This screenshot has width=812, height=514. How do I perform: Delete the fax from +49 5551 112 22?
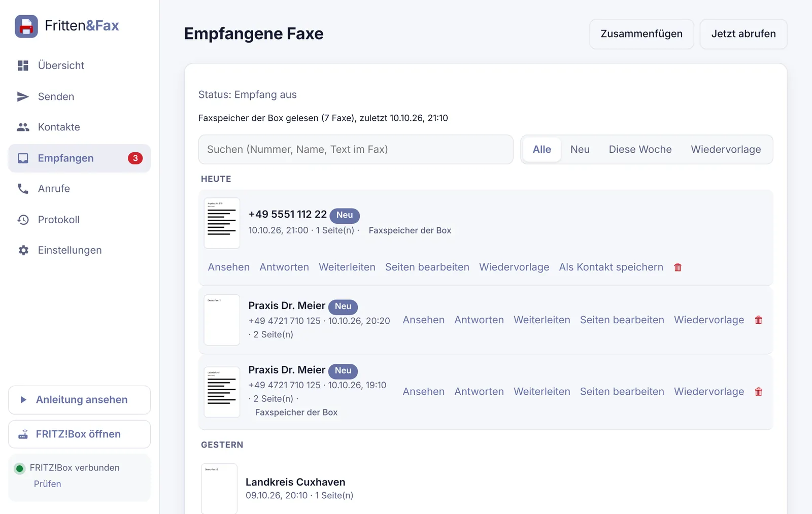click(678, 267)
